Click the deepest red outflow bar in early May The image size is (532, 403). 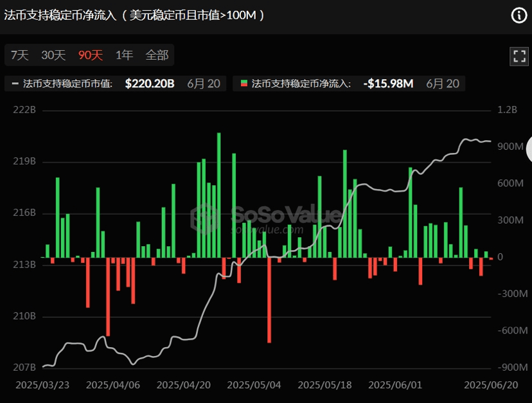[x=269, y=300]
